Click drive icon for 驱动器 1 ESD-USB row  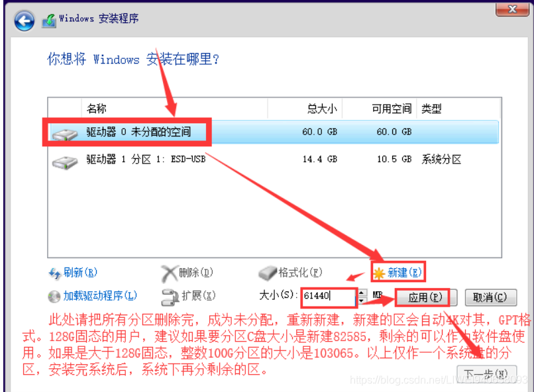pyautogui.click(x=65, y=162)
